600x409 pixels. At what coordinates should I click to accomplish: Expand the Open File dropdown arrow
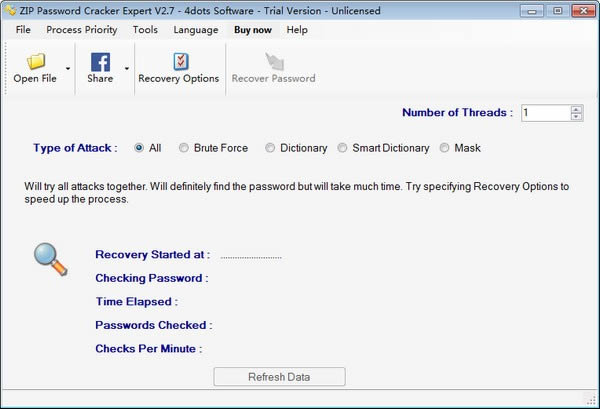[68, 69]
